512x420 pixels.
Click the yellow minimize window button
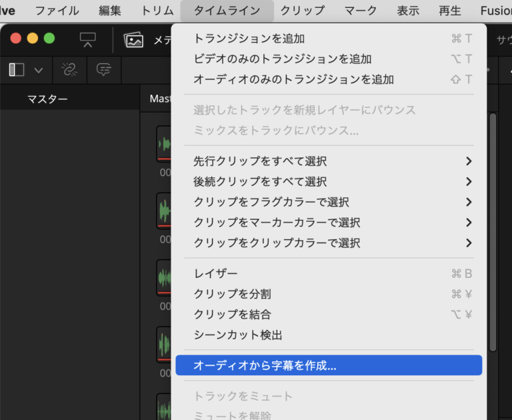pyautogui.click(x=32, y=39)
